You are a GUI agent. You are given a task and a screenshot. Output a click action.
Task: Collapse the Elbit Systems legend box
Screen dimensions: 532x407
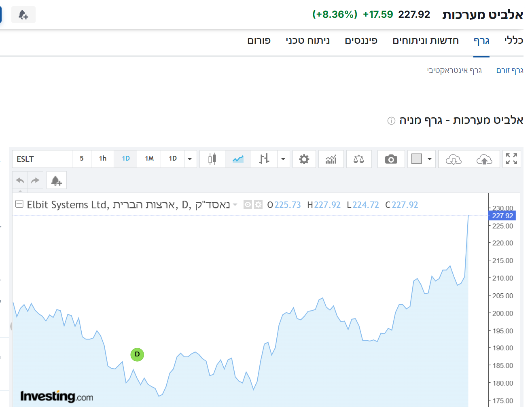(x=19, y=204)
